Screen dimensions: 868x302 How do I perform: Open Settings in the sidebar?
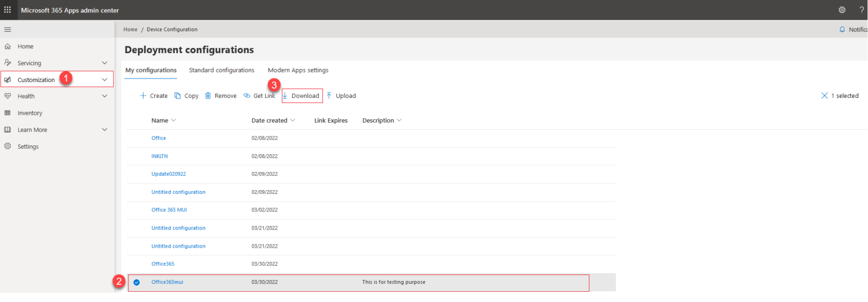click(x=28, y=146)
